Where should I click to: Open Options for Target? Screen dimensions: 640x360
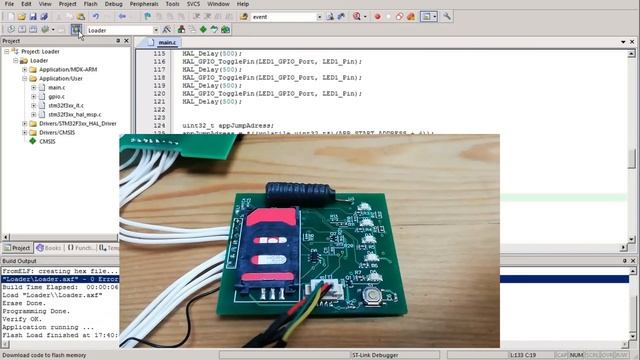(x=167, y=29)
